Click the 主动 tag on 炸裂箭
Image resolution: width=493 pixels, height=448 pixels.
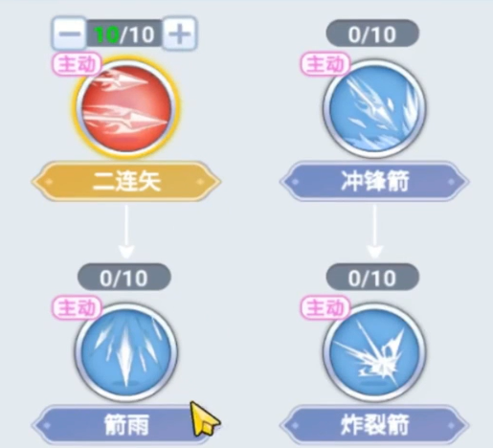(x=325, y=308)
